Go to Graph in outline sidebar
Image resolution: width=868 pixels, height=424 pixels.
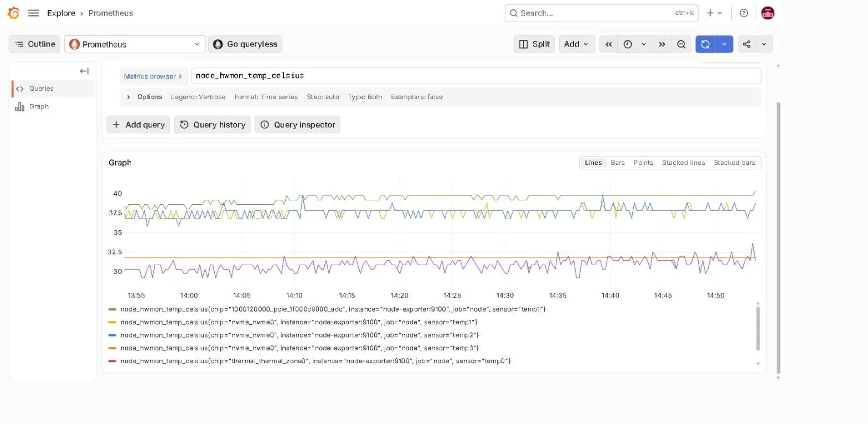(53, 106)
